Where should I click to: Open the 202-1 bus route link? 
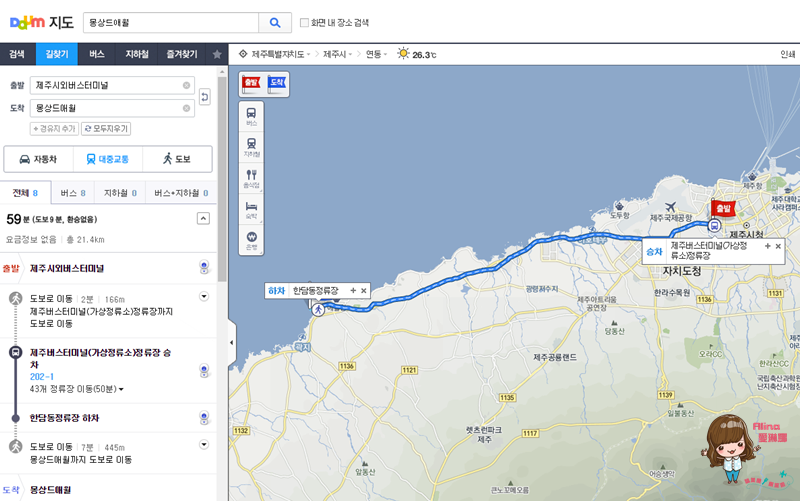click(x=42, y=377)
